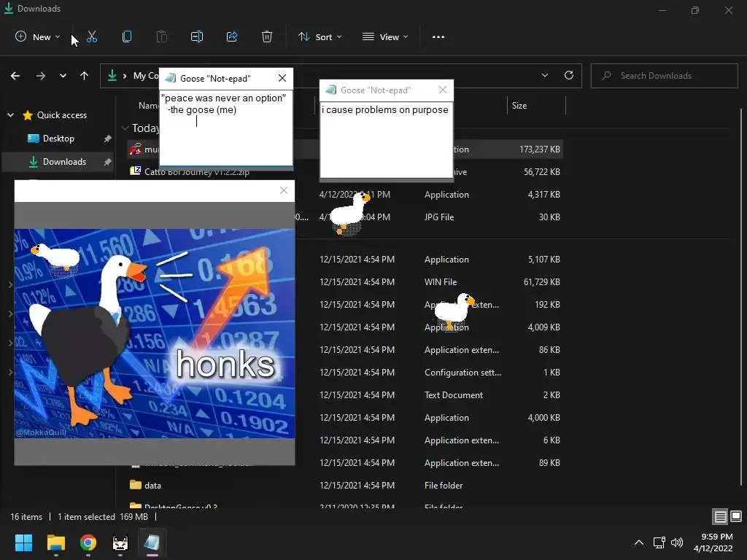Viewport: 747px width, 560px height.
Task: Select the Catto Boi Journey V1.2.2.zip file
Action: 196,172
